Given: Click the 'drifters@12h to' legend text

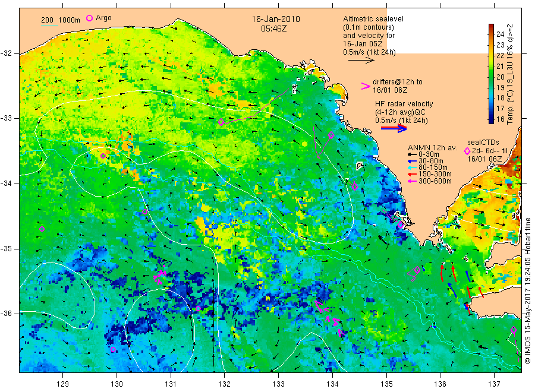Looking at the screenshot, I should pyautogui.click(x=398, y=82).
